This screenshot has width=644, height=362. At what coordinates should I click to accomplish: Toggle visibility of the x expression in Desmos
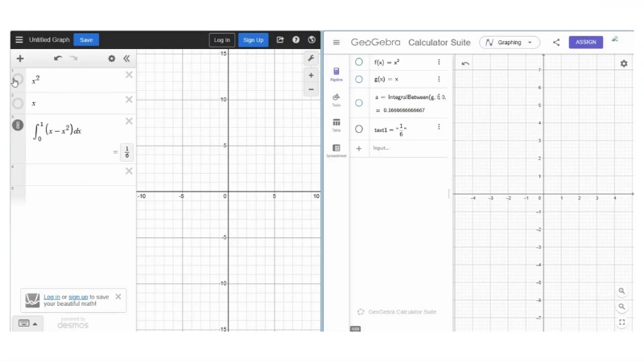pos(18,104)
